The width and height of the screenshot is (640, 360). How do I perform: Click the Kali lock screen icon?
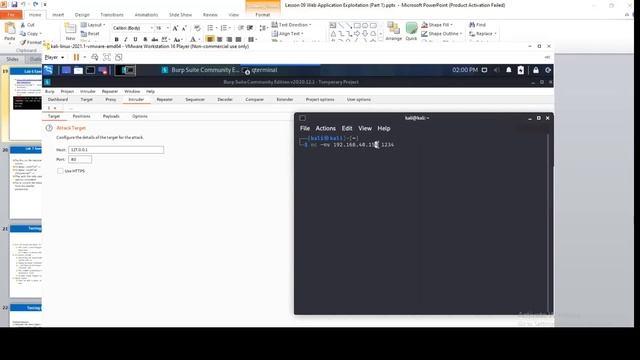click(536, 70)
